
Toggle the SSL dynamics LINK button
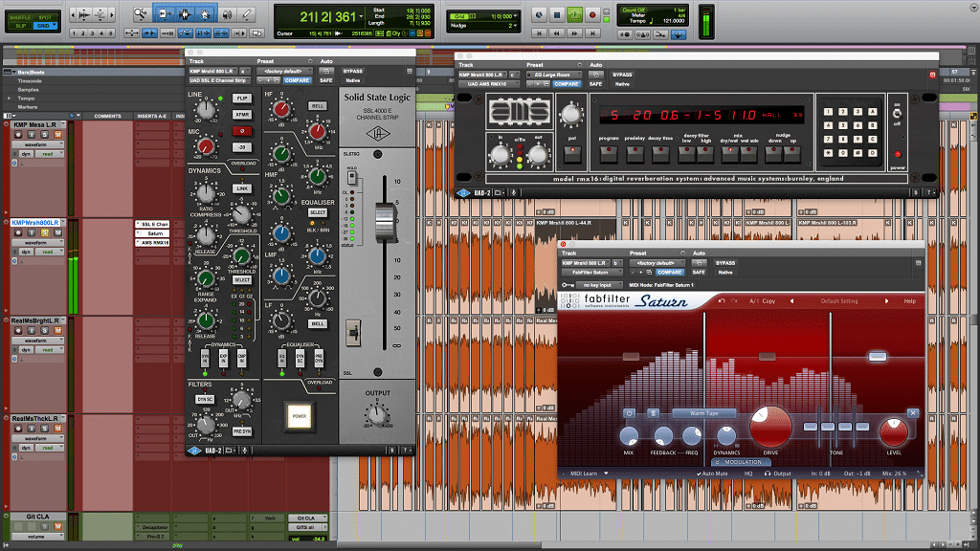coord(242,188)
